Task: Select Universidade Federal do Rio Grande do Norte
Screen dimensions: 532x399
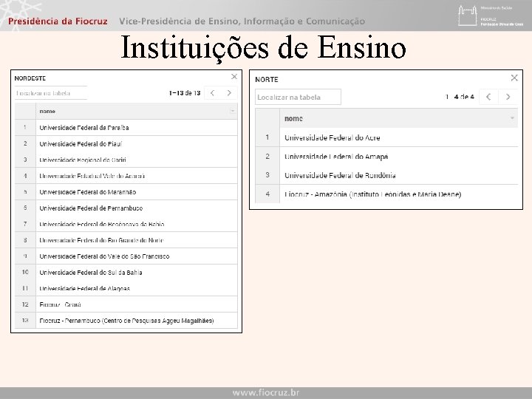Action: coord(126,240)
